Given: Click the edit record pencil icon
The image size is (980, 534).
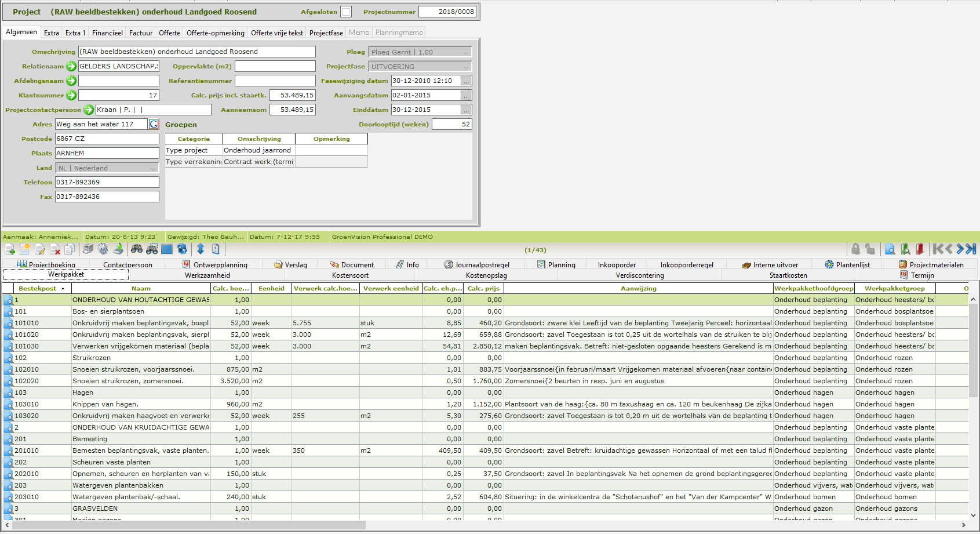Looking at the screenshot, I should pos(40,249).
